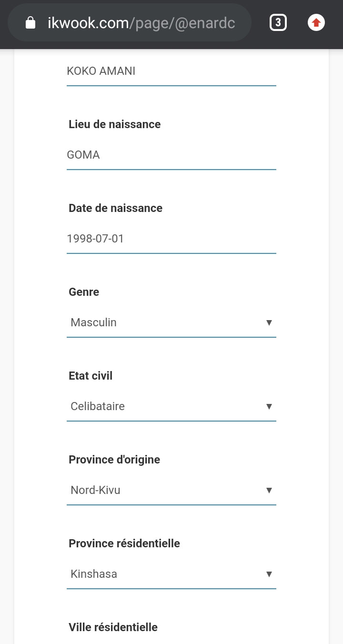
Task: Tap the triangle arrow next to Celibataire
Action: tap(269, 407)
